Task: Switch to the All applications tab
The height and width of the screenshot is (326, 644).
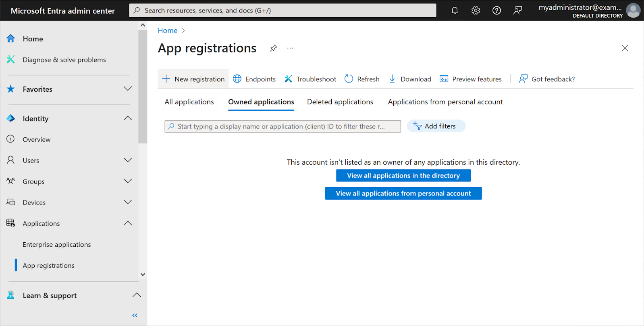Action: point(189,102)
